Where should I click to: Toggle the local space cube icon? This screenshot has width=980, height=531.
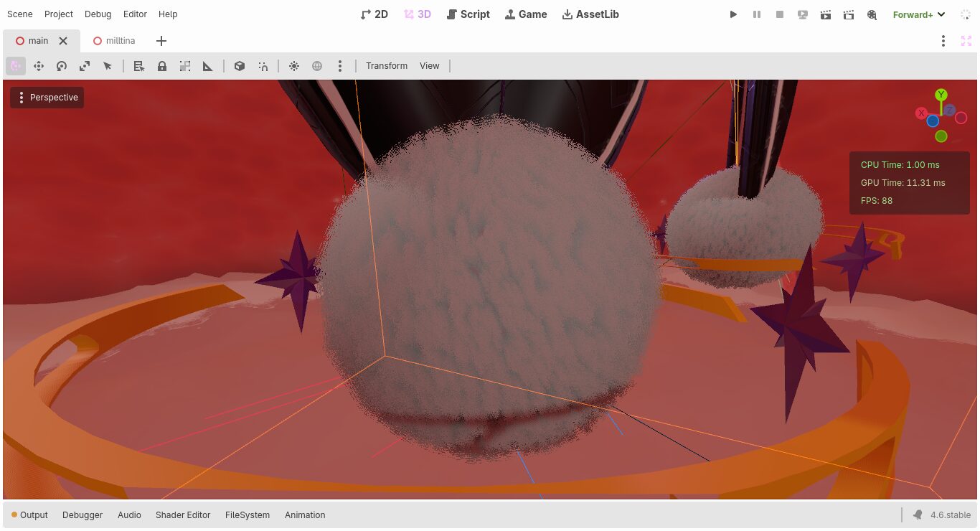tap(240, 66)
